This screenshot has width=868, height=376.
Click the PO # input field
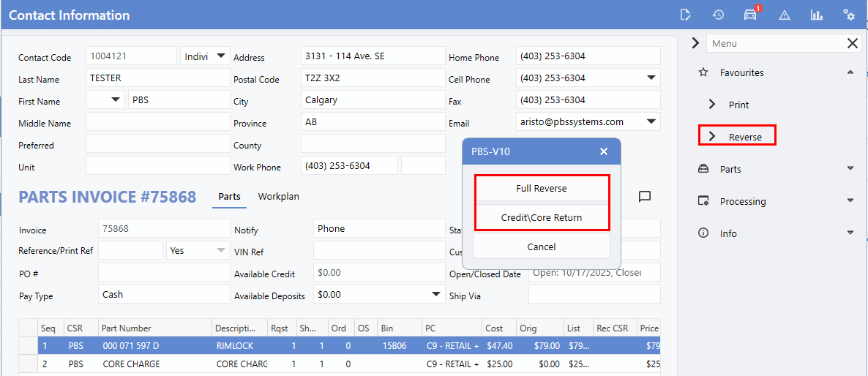(163, 273)
